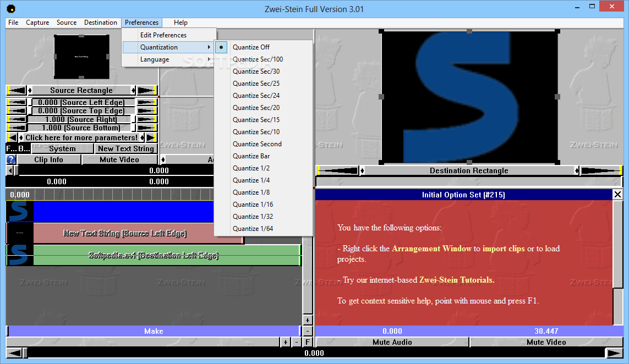Click right arrow of Source Top Edge row

146,111
